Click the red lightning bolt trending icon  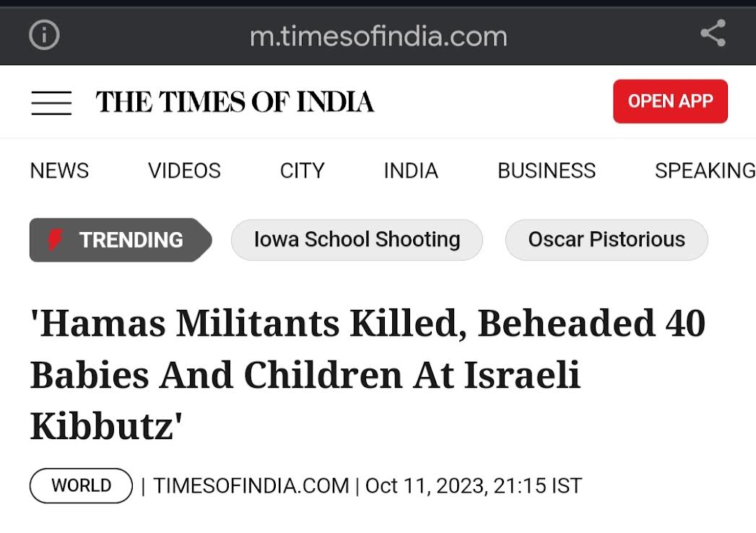tap(55, 240)
